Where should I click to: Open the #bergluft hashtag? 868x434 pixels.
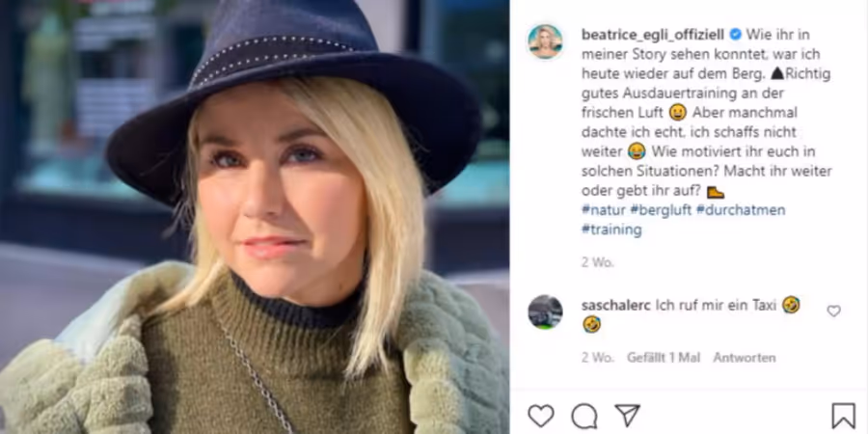click(661, 210)
